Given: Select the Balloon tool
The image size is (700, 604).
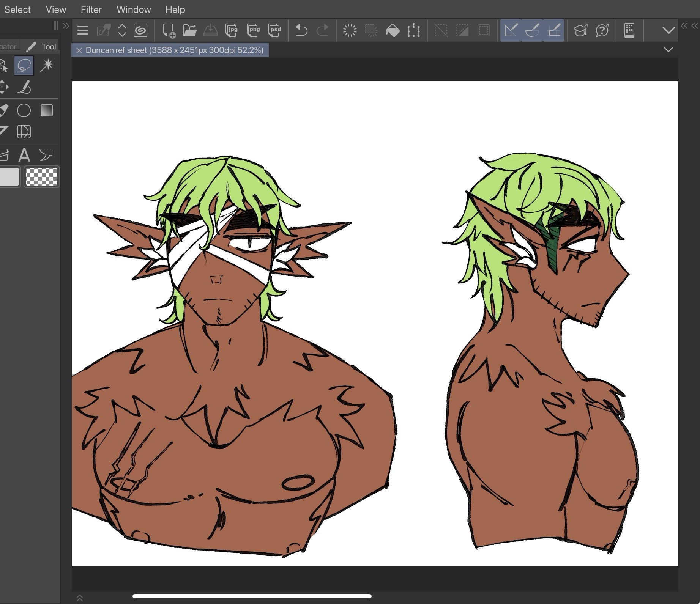Looking at the screenshot, I should [x=46, y=155].
